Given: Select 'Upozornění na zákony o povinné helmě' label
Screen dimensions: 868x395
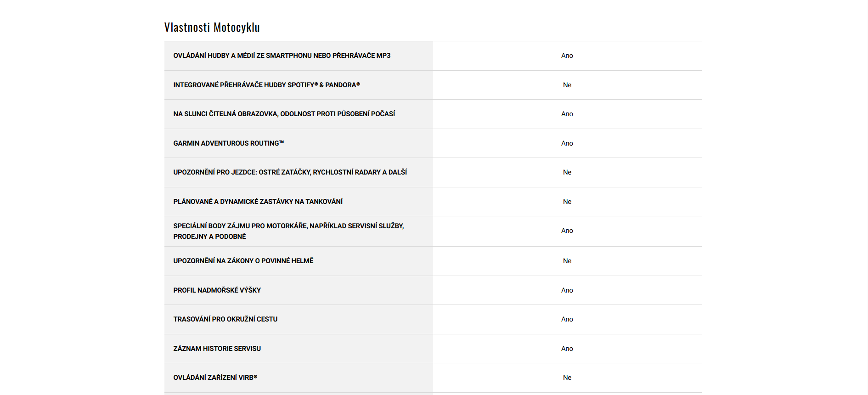Looking at the screenshot, I should 243,261.
